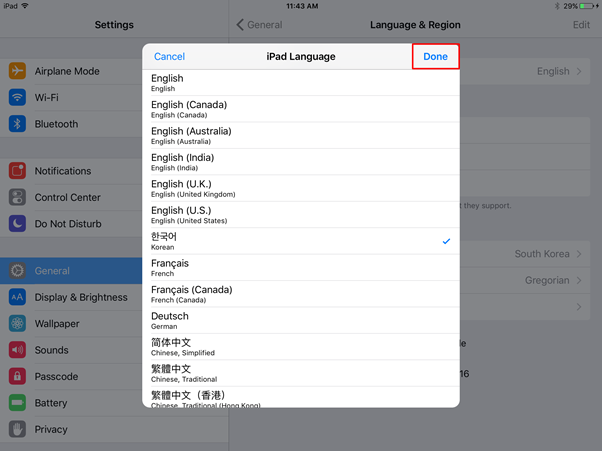Select English (Australia) language
This screenshot has width=602, height=451.
point(301,135)
